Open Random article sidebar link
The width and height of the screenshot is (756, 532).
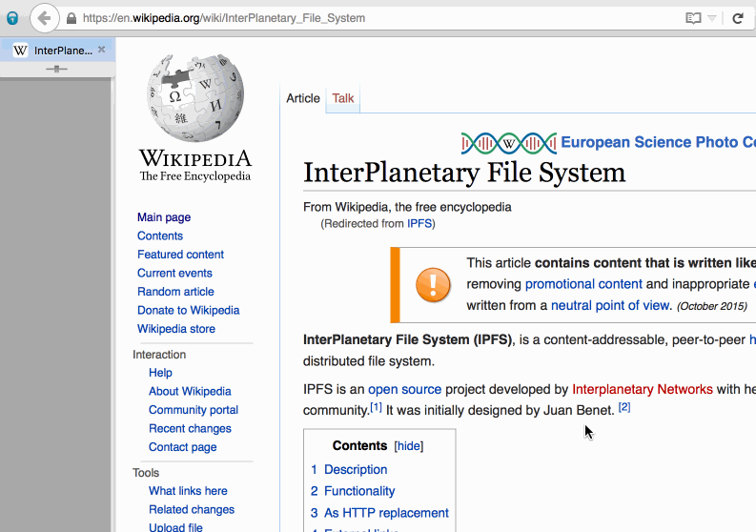point(175,292)
